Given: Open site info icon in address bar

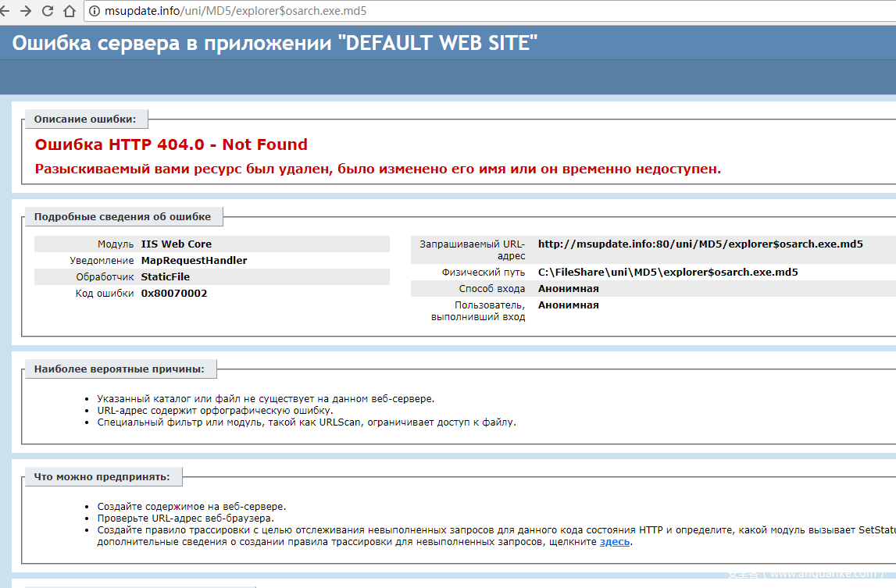Looking at the screenshot, I should pos(95,12).
